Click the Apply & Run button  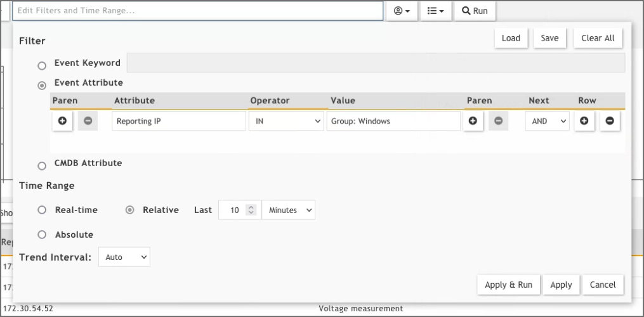pos(508,285)
